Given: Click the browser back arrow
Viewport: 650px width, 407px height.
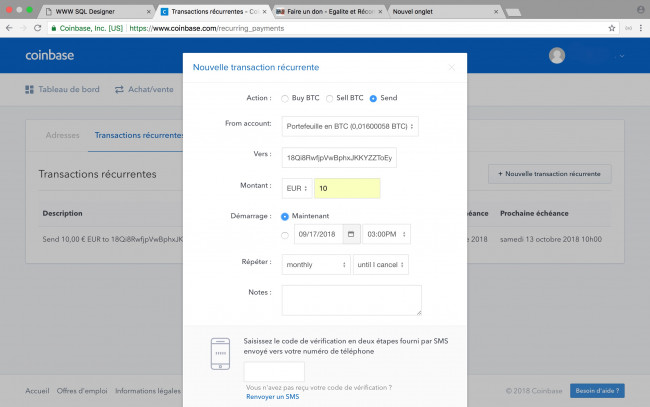Looking at the screenshot, I should pyautogui.click(x=9, y=28).
